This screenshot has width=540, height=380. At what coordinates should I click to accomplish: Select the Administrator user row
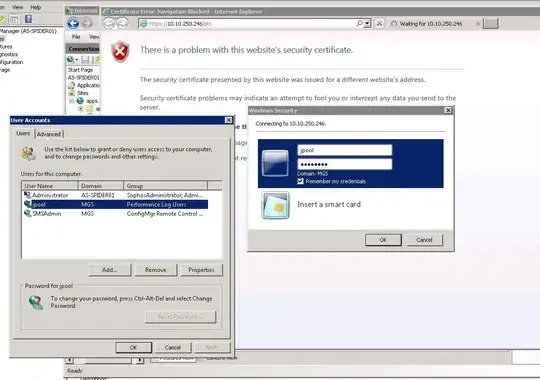(115, 195)
